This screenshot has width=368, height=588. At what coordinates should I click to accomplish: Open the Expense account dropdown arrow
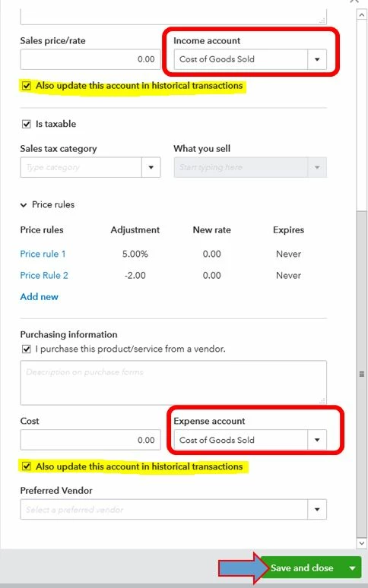coord(317,440)
